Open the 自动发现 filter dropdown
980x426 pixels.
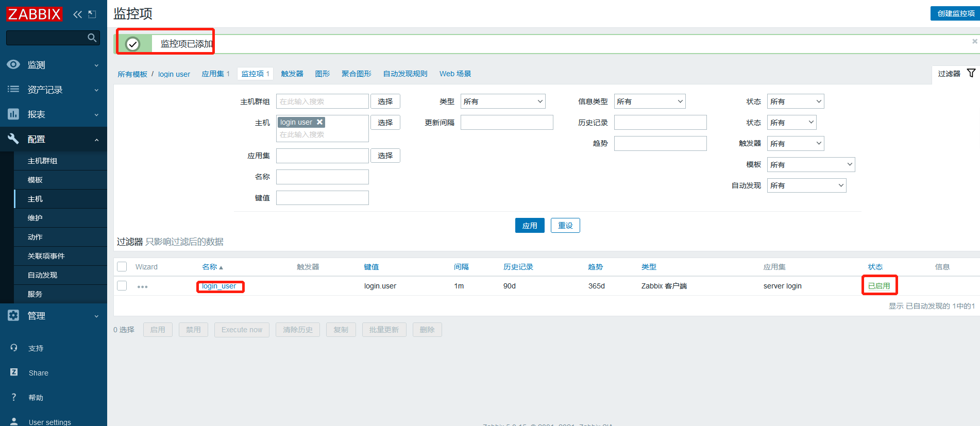(807, 185)
